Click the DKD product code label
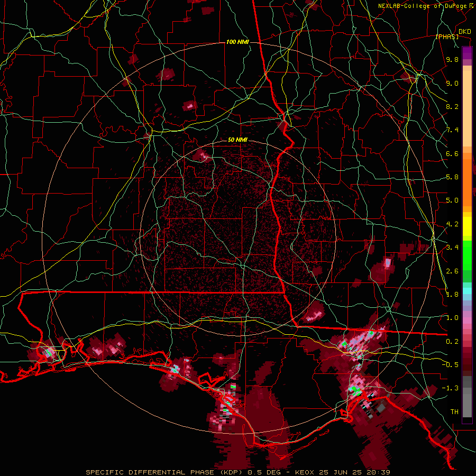 (x=465, y=32)
